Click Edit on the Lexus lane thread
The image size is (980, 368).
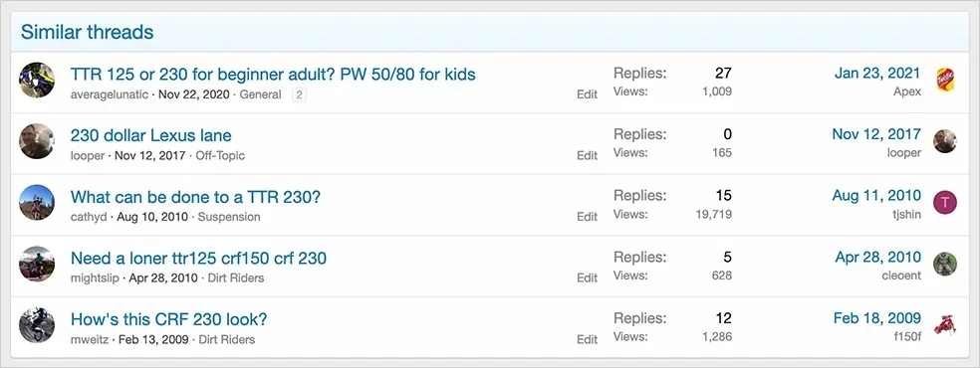click(587, 155)
